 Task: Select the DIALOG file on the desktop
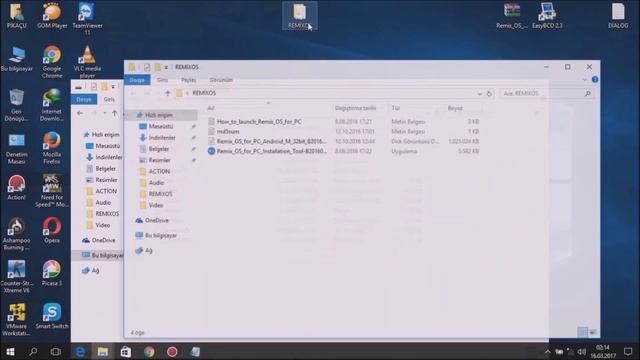coord(618,16)
